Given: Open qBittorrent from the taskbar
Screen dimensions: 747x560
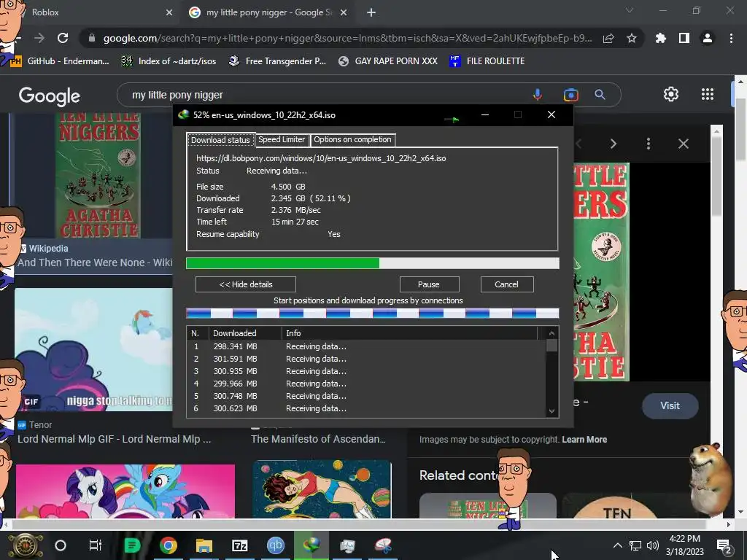Looking at the screenshot, I should [275, 545].
